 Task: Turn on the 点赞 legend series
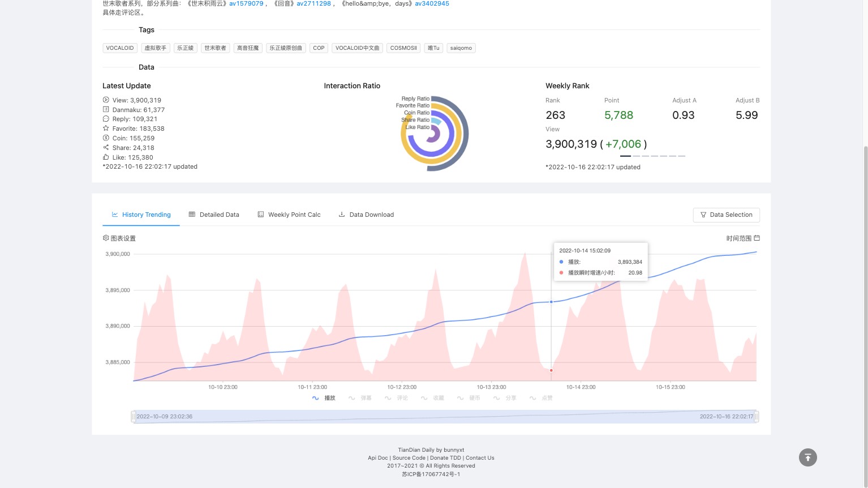pos(541,398)
